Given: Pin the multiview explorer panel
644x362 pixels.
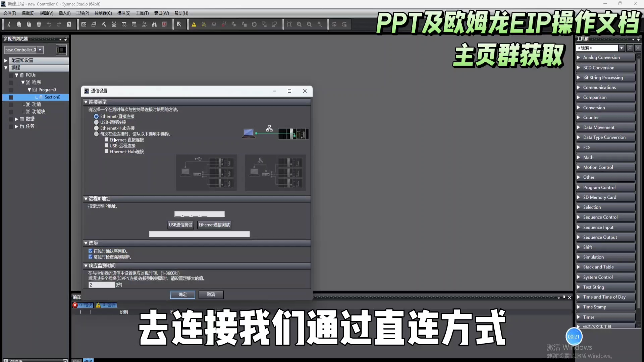Looking at the screenshot, I should pyautogui.click(x=66, y=39).
